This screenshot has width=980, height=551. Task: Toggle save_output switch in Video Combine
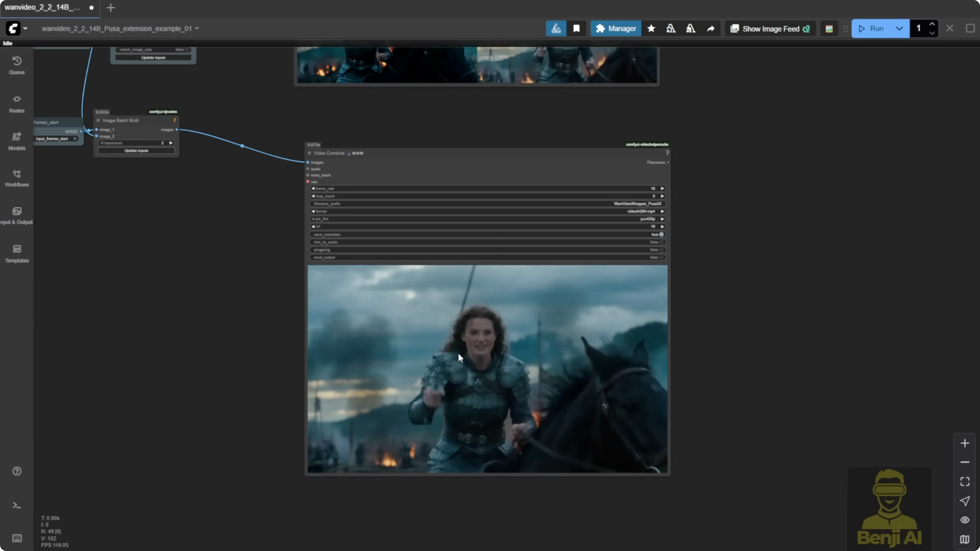click(x=661, y=257)
